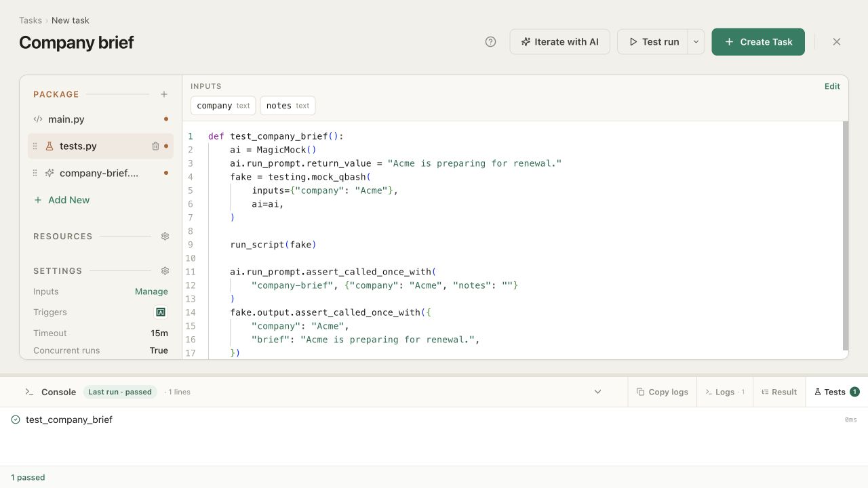
Task: Switch to the Tests tab
Action: click(x=837, y=392)
